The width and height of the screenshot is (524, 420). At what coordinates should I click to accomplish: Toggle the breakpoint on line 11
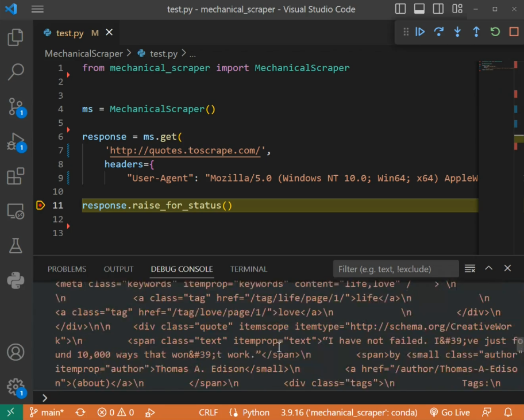(40, 205)
